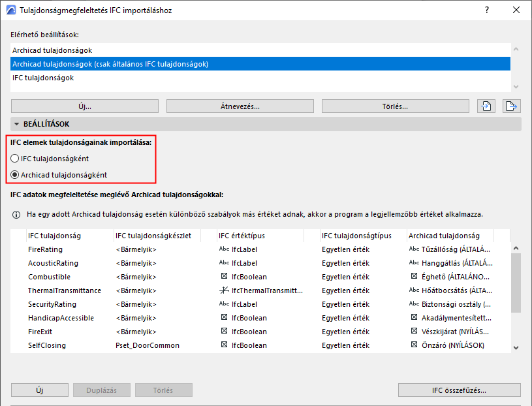
Task: Select the SelfClosing row
Action: tap(260, 345)
